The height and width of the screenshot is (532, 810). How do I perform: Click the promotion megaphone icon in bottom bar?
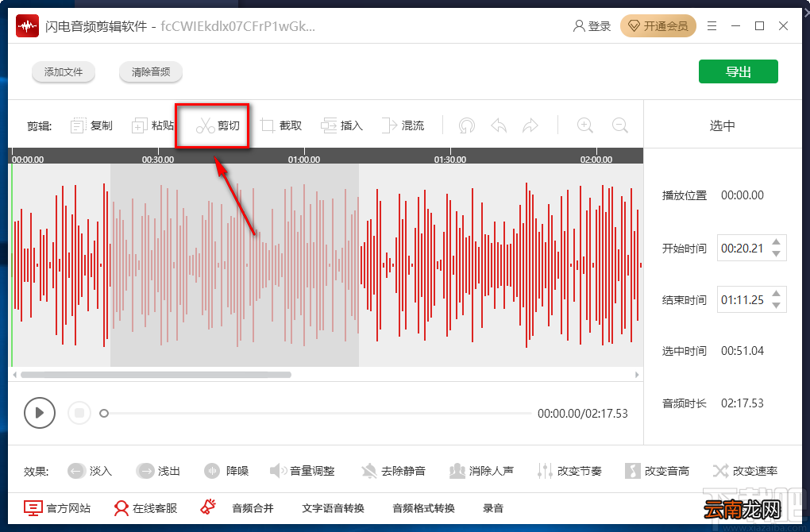point(208,507)
